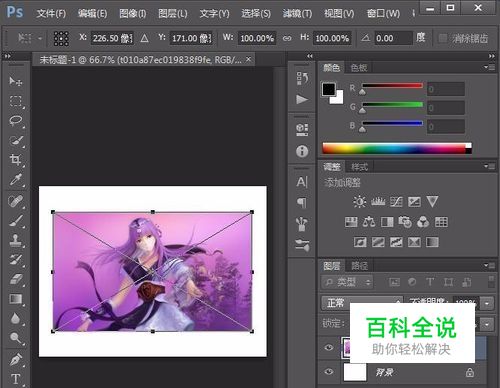Select the Blur tool

[x=15, y=319]
